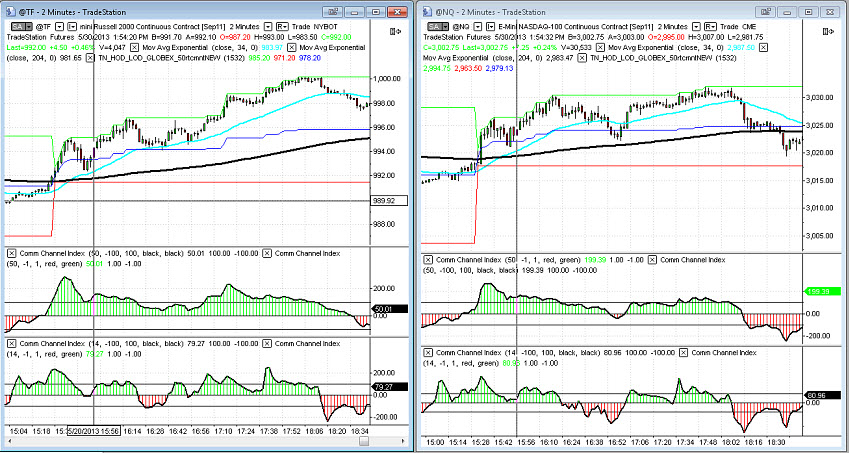This screenshot has height=453, width=849.
Task: Click 'mini Russell 2000 Continuous Contract' description
Action: [x=141, y=27]
